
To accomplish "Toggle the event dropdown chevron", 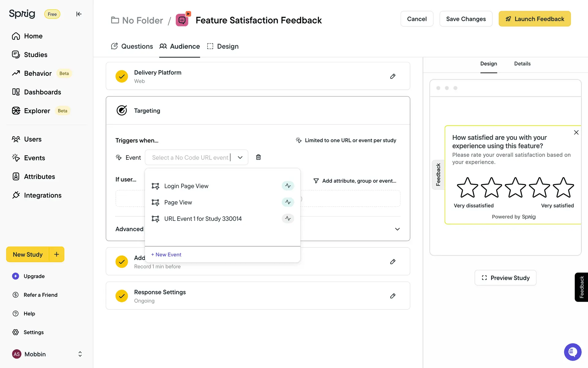I will coord(240,157).
